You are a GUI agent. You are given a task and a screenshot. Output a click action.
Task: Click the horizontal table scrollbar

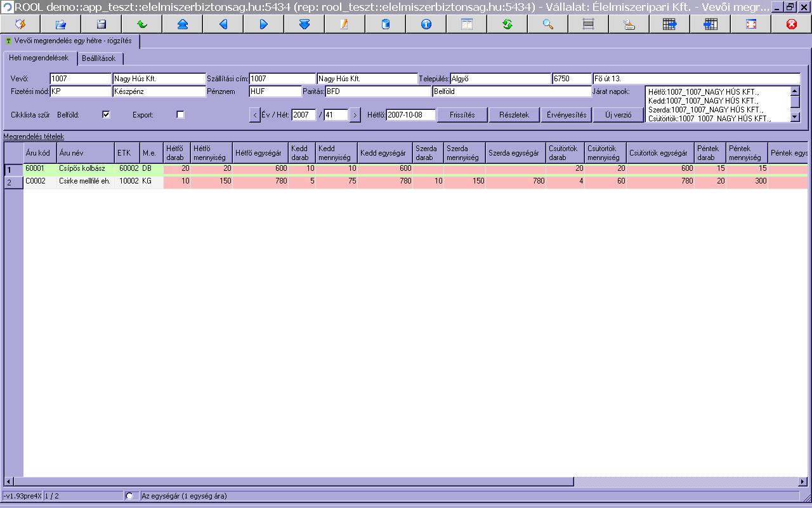(x=406, y=481)
